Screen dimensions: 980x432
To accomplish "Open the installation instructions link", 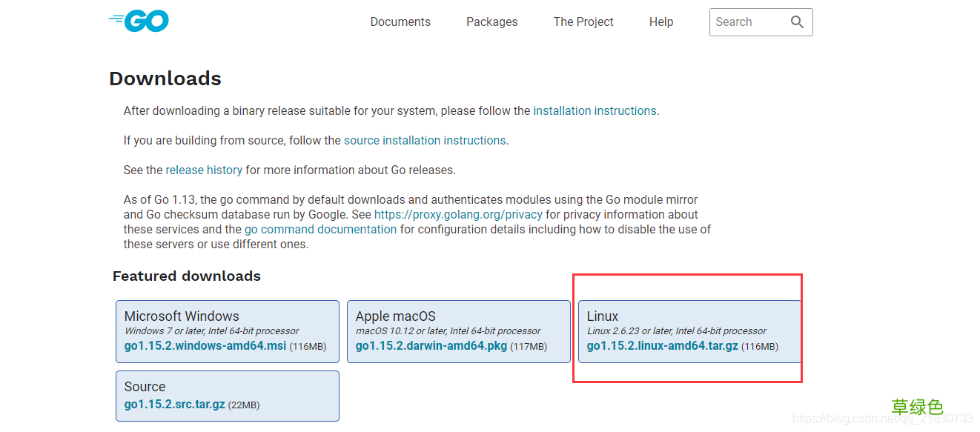I will click(x=595, y=111).
